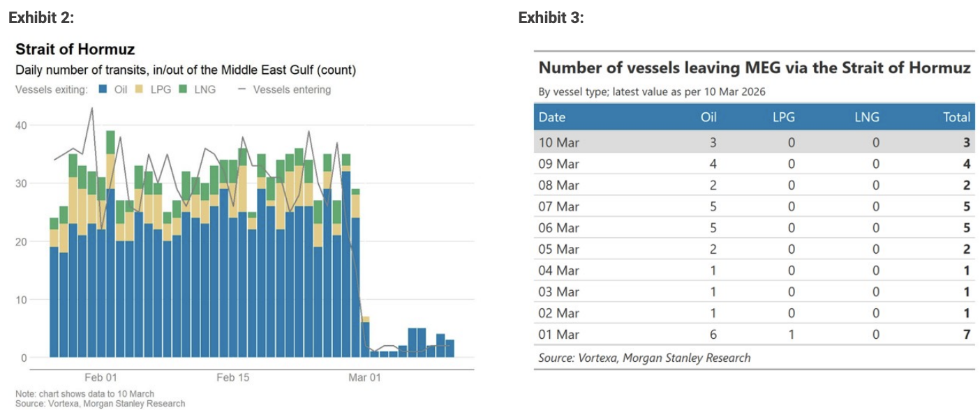Select the Total column header
Viewport: 980px width, 410px height.
[956, 117]
